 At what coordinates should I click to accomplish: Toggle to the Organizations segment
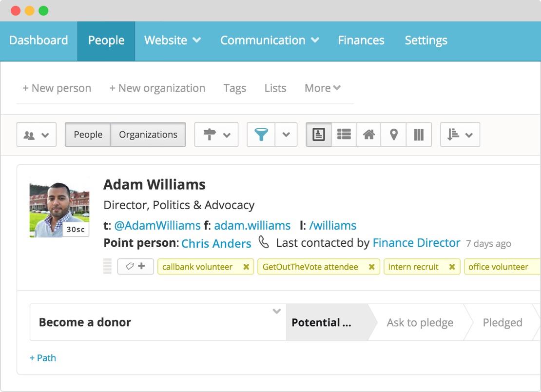coord(148,135)
